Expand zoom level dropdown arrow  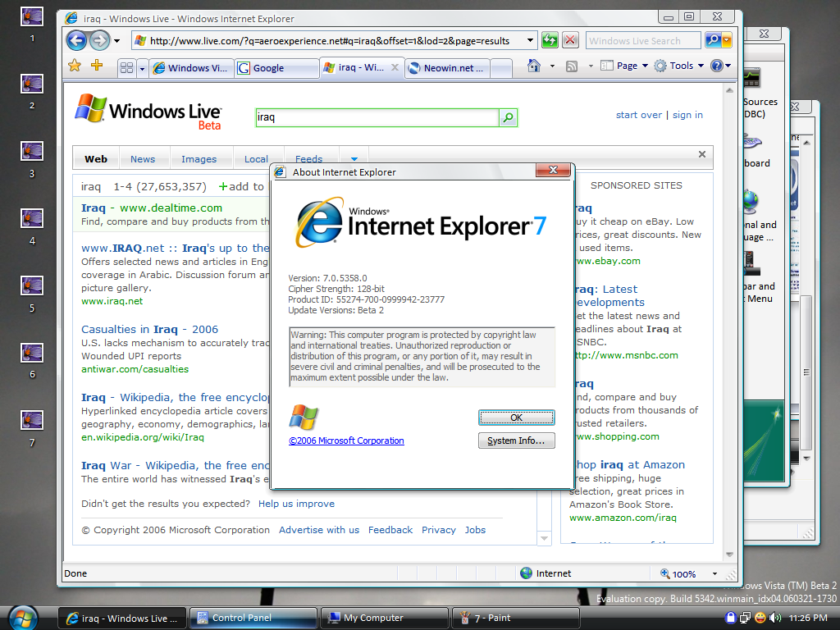[714, 573]
